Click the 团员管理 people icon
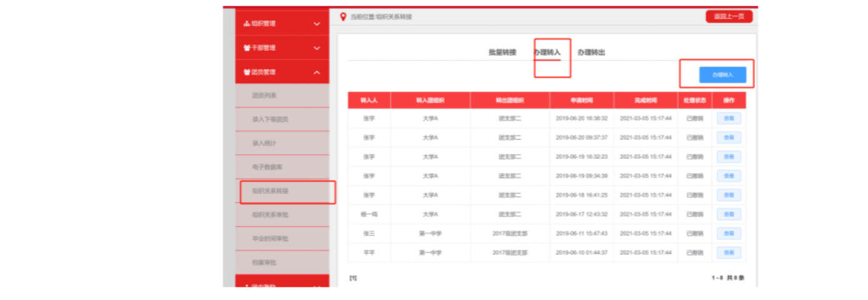 pyautogui.click(x=246, y=72)
